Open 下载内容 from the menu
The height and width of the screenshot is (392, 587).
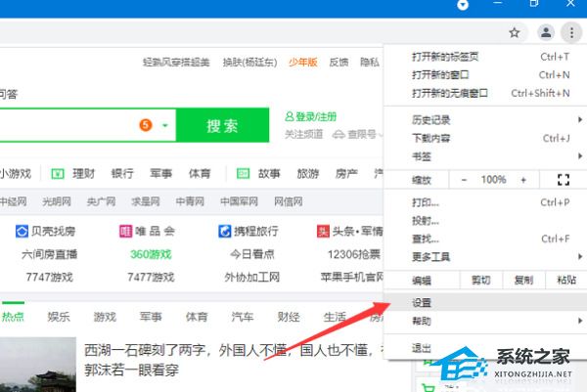coord(485,138)
